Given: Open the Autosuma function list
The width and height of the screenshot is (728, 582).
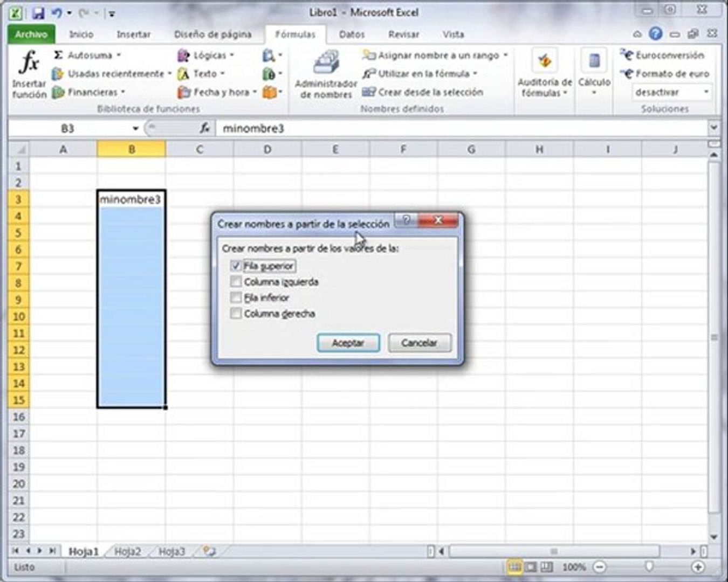Looking at the screenshot, I should click(86, 55).
